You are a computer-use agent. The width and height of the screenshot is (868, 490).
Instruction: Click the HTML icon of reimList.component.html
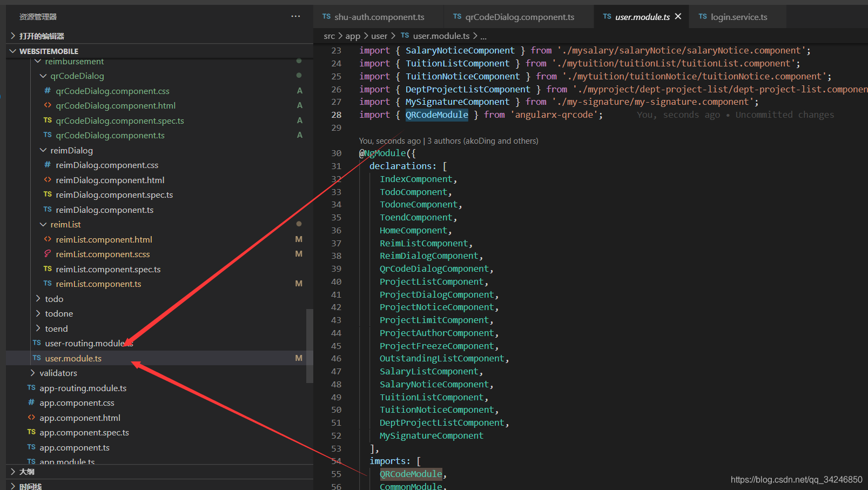(48, 239)
